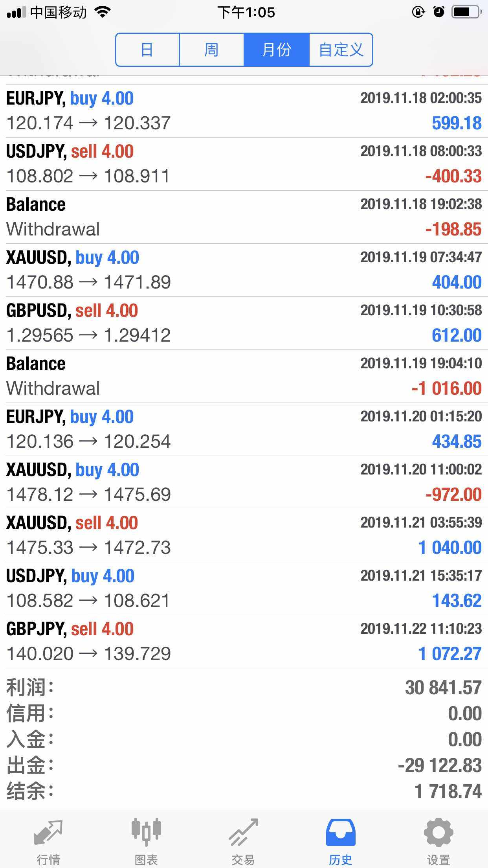Tap the alarm clock status icon
Image resolution: width=488 pixels, height=868 pixels.
tap(439, 12)
